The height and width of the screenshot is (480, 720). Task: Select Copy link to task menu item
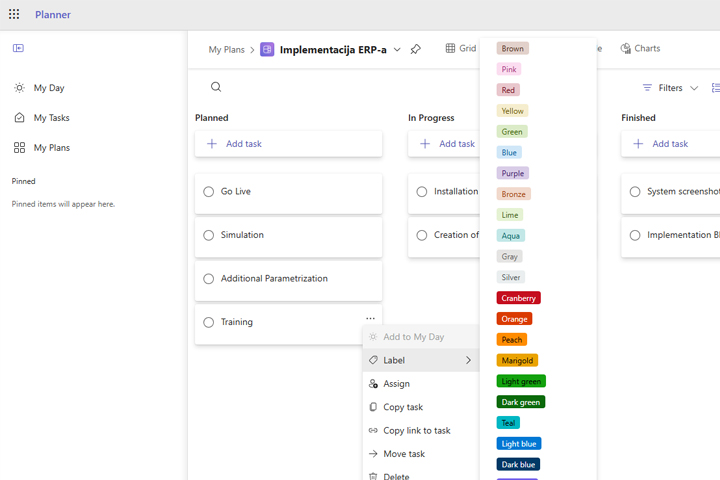[416, 430]
